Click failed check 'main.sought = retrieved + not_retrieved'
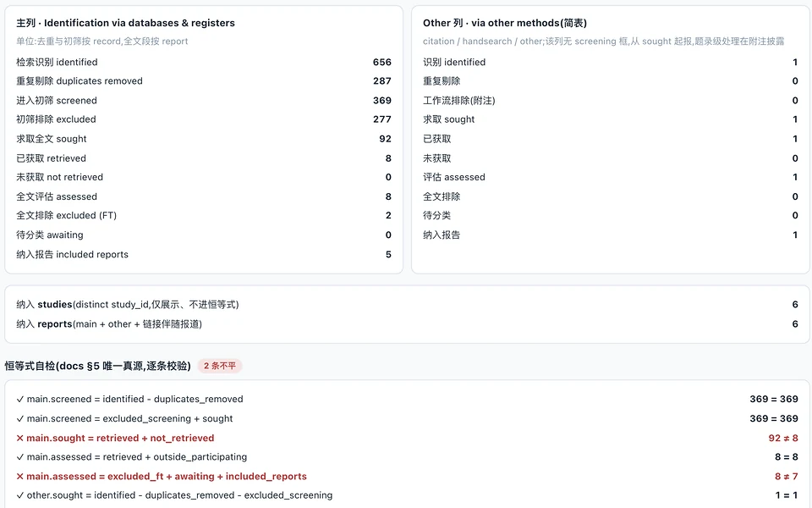This screenshot has height=508, width=812. (115, 438)
